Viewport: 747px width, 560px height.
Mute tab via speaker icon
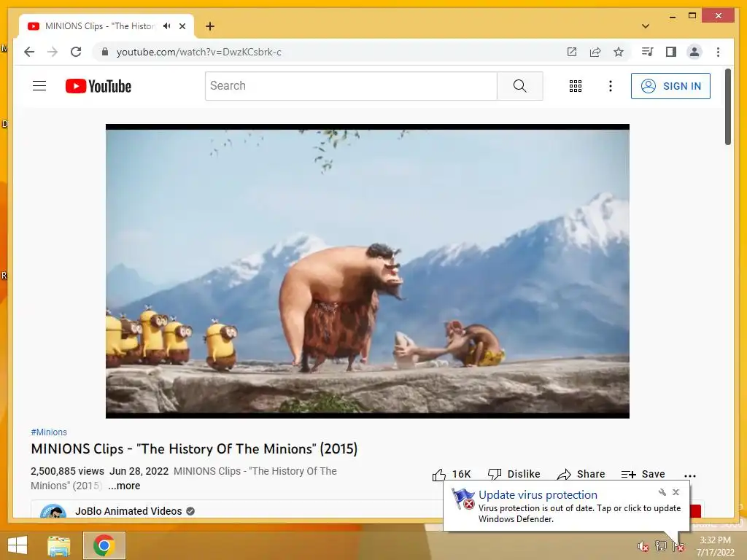[x=167, y=26]
